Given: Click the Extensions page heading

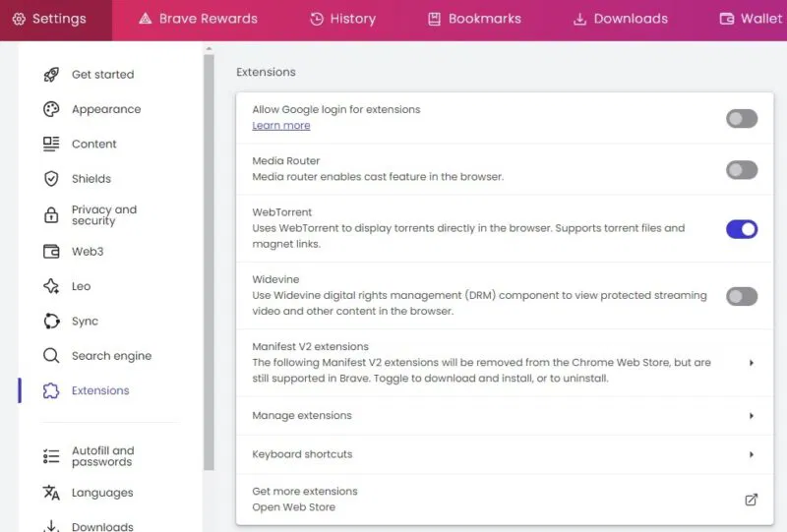Looking at the screenshot, I should tap(266, 72).
